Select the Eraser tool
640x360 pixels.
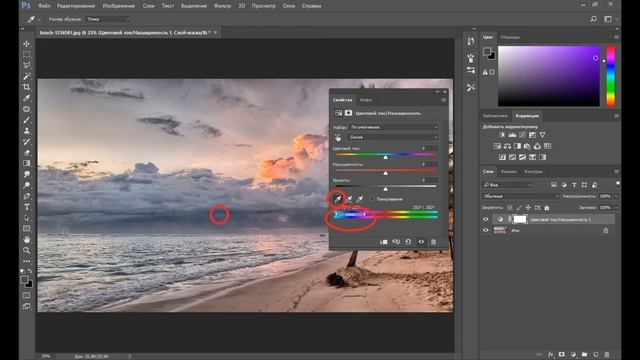pos(27,153)
